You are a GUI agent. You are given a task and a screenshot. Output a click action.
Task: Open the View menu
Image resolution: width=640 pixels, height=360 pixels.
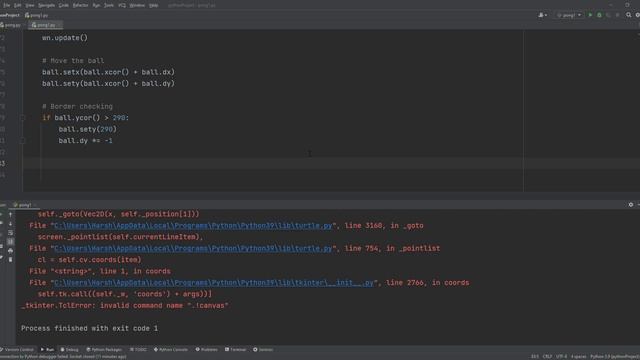coord(30,5)
